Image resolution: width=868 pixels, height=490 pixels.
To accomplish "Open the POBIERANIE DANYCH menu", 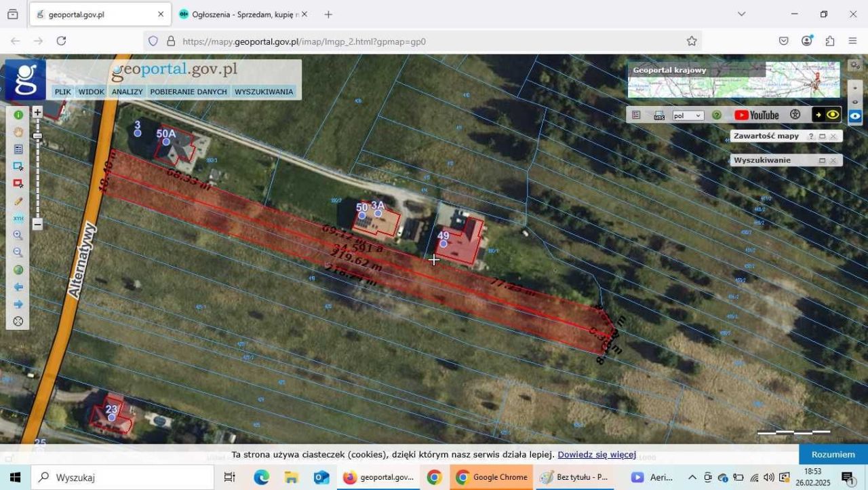I will tap(189, 92).
